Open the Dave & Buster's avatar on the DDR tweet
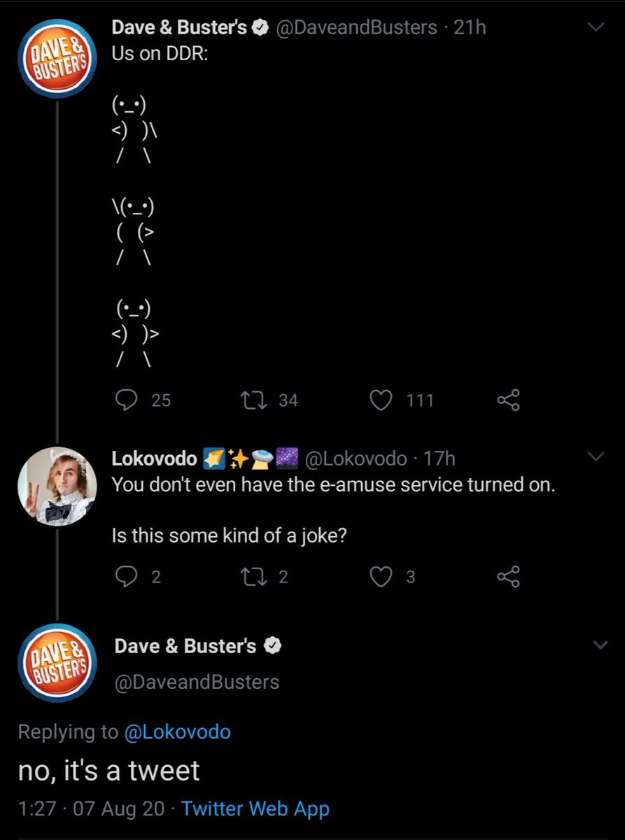Screen dimensions: 625x840 [x=57, y=57]
